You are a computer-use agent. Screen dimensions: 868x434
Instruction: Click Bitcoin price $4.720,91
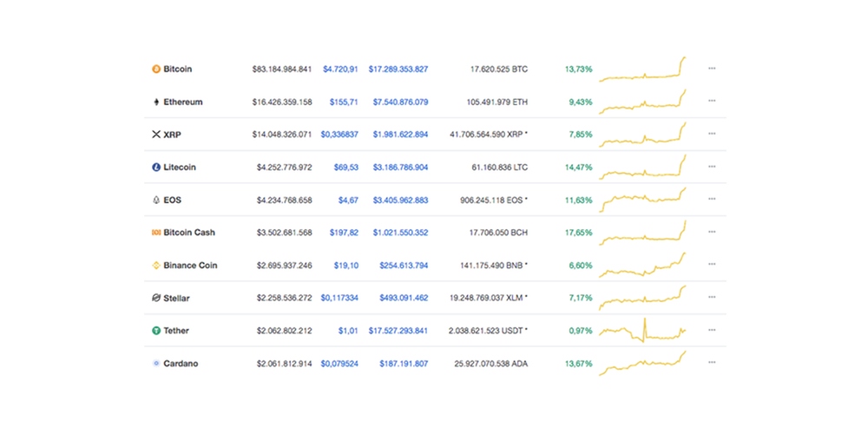(x=340, y=69)
